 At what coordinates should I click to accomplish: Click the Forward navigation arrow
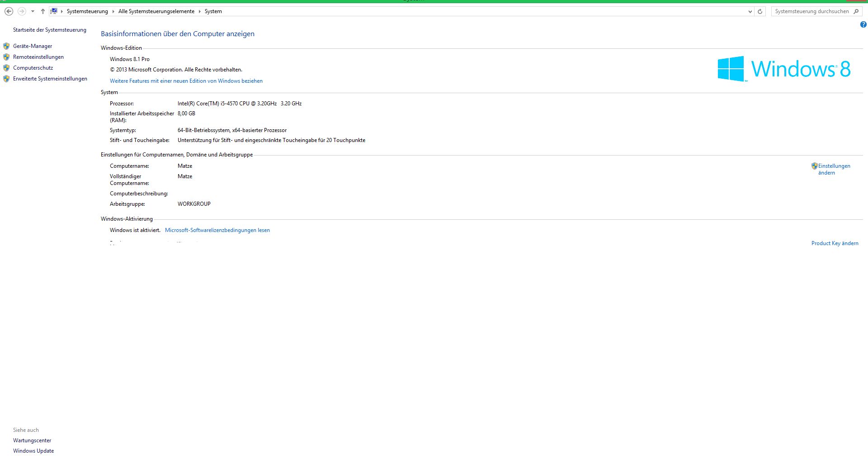[x=21, y=11]
